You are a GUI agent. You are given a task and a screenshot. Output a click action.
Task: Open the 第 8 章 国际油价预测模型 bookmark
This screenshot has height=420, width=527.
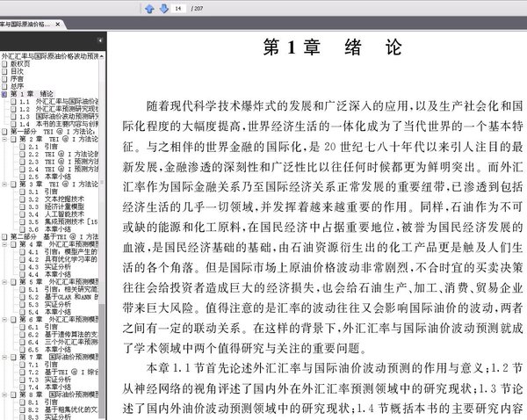(59, 395)
